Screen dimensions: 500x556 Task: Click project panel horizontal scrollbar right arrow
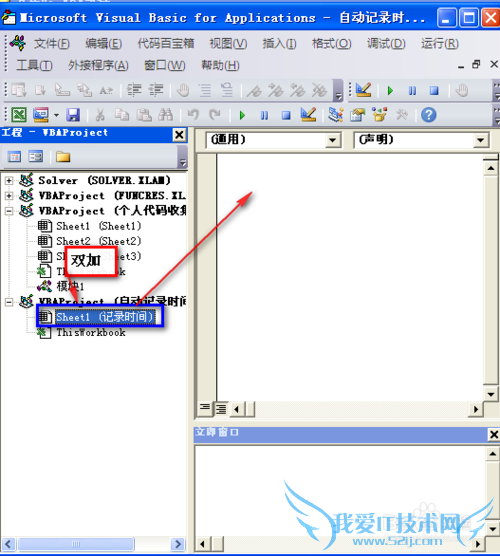point(178,544)
